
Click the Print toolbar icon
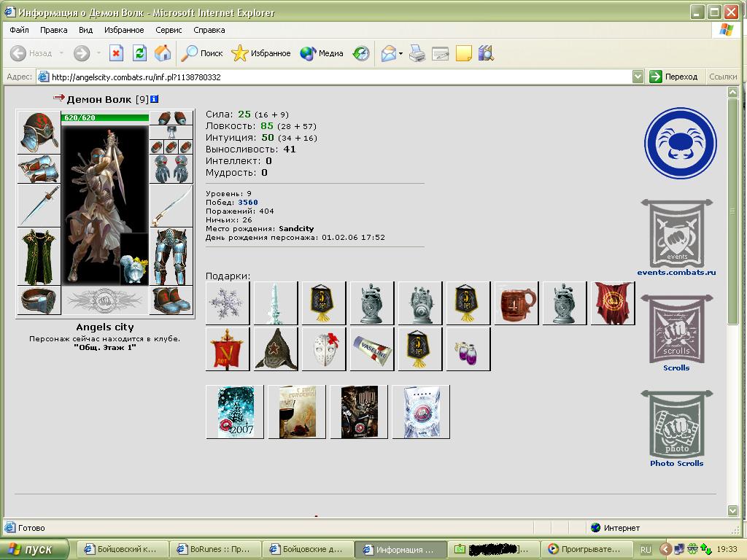[417, 52]
